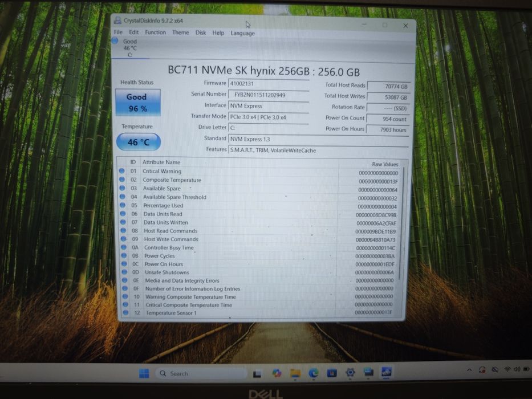Click the Wi-Fi icon in system tray

point(507,369)
